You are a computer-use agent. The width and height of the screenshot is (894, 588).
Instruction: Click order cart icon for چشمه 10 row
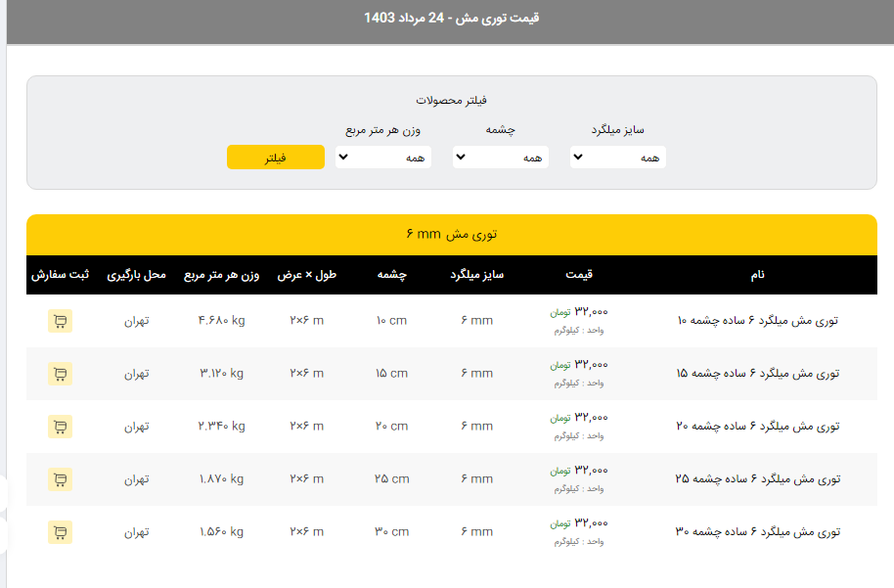(60, 321)
